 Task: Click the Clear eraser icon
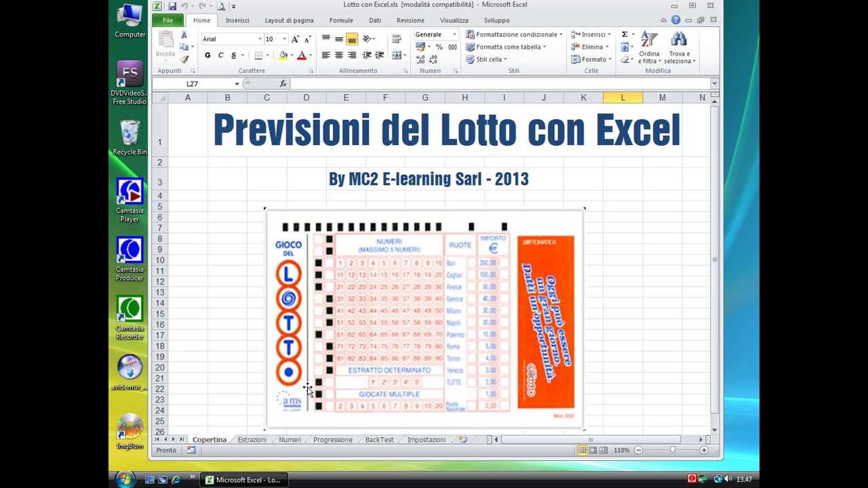pyautogui.click(x=625, y=60)
